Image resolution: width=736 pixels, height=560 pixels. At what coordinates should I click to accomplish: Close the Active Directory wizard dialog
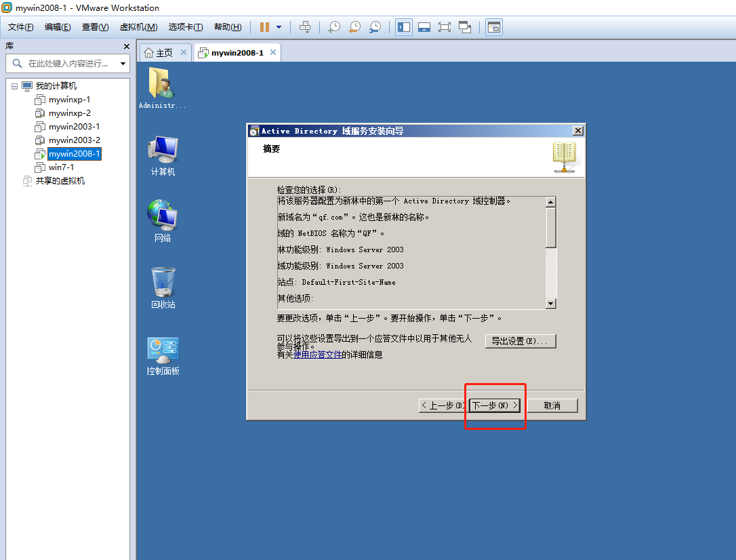[x=578, y=130]
